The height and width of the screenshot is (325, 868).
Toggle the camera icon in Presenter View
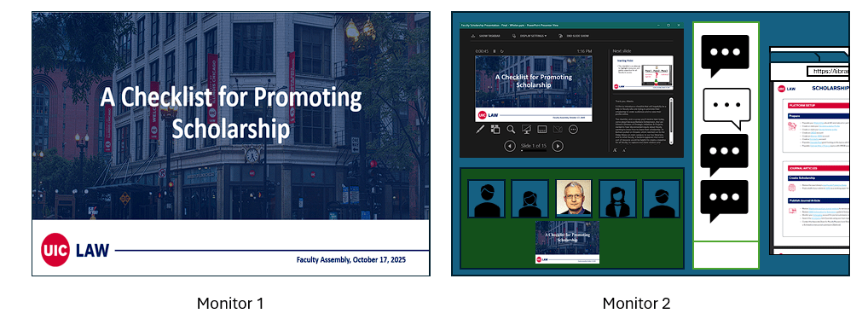(x=558, y=129)
